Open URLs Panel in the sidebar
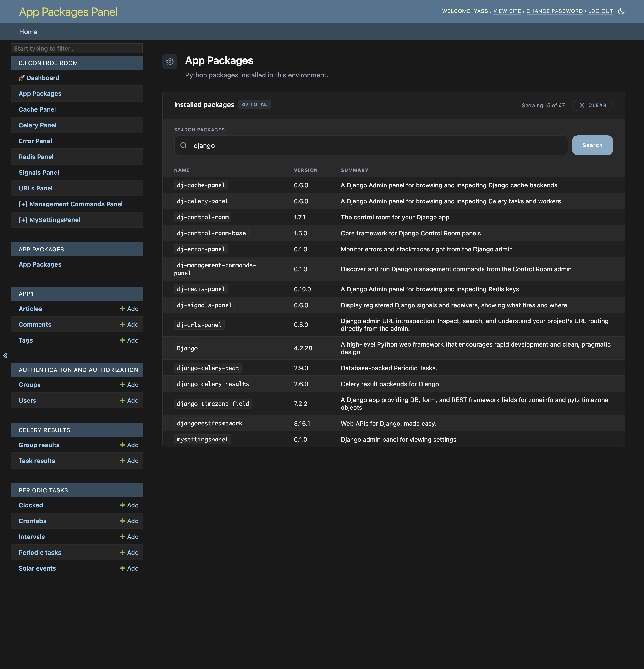644x669 pixels. pos(36,188)
